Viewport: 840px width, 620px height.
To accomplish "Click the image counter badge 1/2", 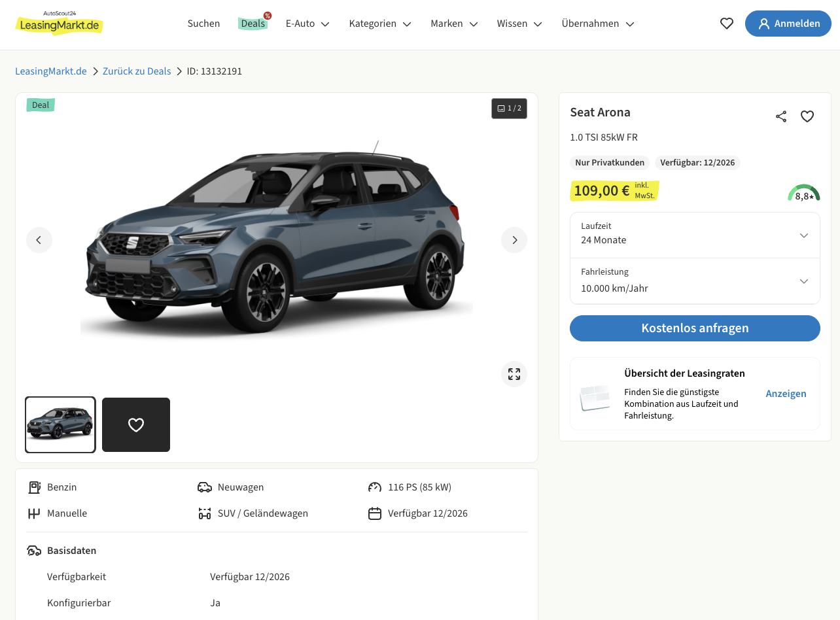I will pos(509,109).
